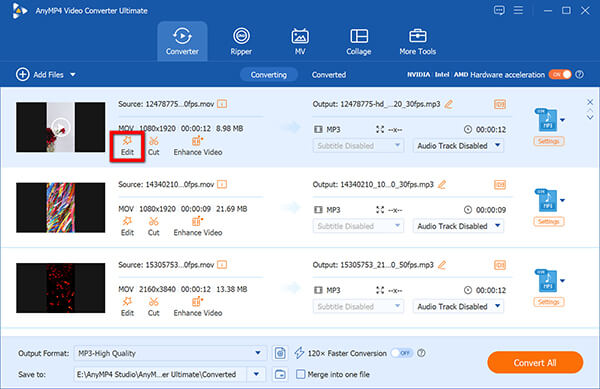Open the feedback chat icon in title bar
Screen dimensions: 600x389
(499, 10)
